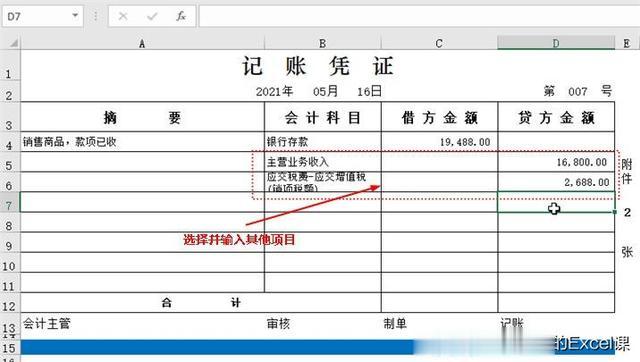Screen dimensions: 640x362
Task: Click the cell containing 主营业务收入
Action: (323, 162)
